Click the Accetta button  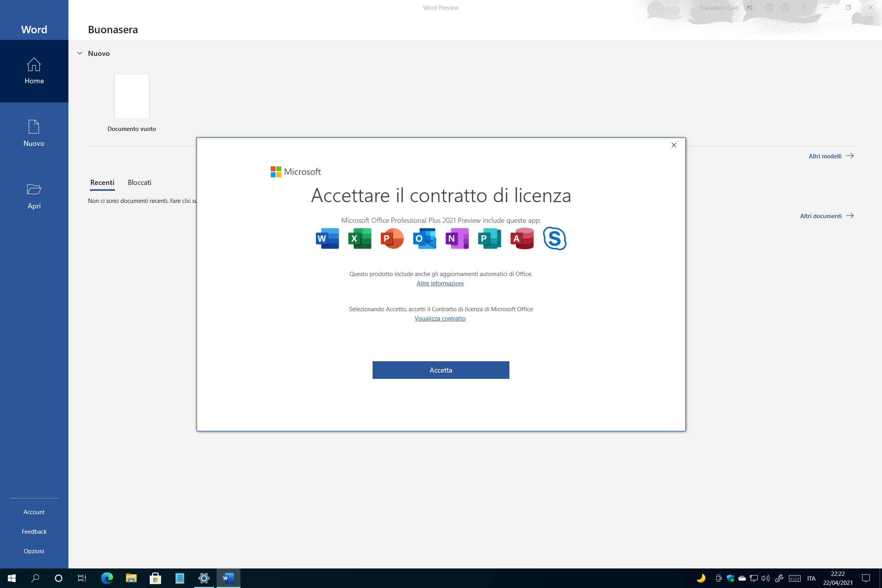click(x=441, y=370)
